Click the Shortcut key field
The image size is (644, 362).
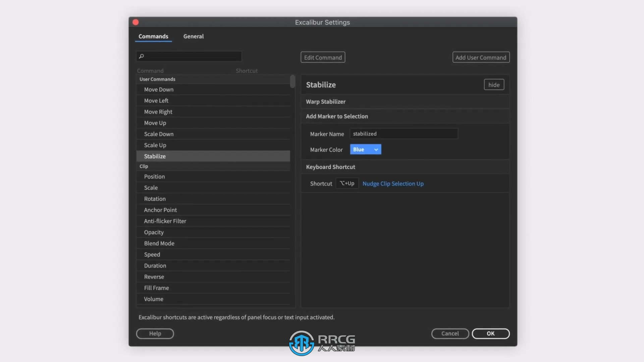tap(347, 183)
